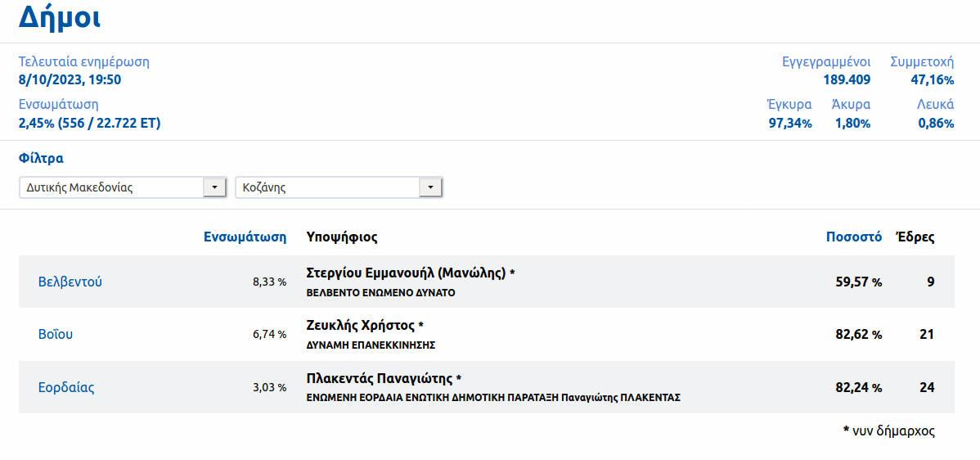Image resolution: width=980 pixels, height=460 pixels.
Task: Click the Λευκά value 0,86%
Action: tap(935, 123)
